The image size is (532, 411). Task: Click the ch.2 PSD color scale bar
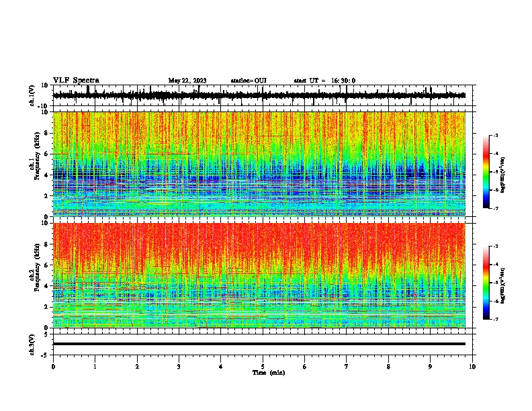click(x=486, y=283)
